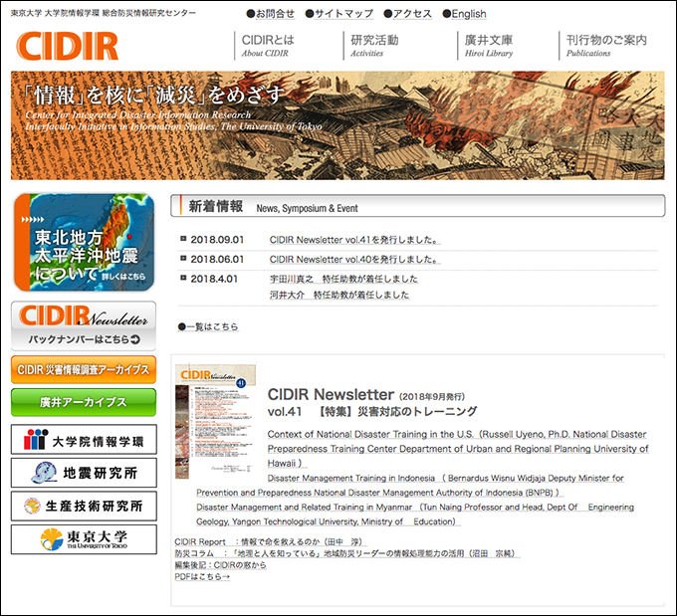Open the 宇田川真之 特任助教 announcement
The image size is (677, 616).
pos(344,280)
